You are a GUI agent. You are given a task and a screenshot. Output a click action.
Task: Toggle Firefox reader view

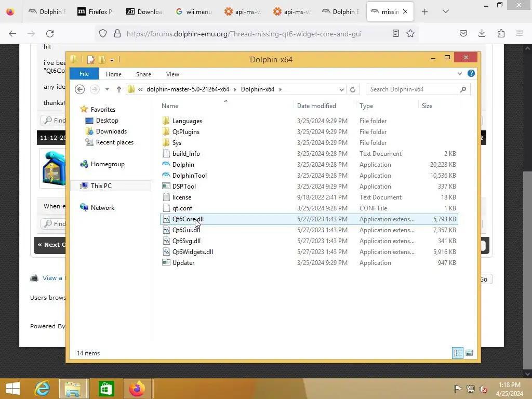coord(395,34)
